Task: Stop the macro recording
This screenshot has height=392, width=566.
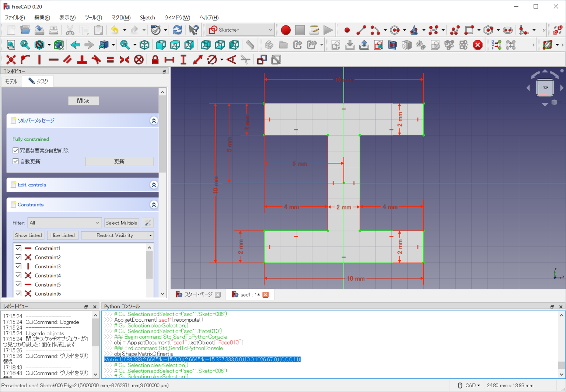Action: [x=300, y=30]
